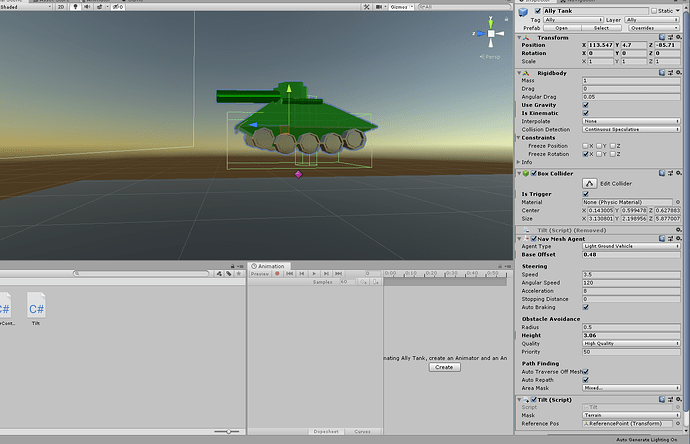The width and height of the screenshot is (690, 444).
Task: Jump to first animation keyframe
Action: [x=290, y=274]
